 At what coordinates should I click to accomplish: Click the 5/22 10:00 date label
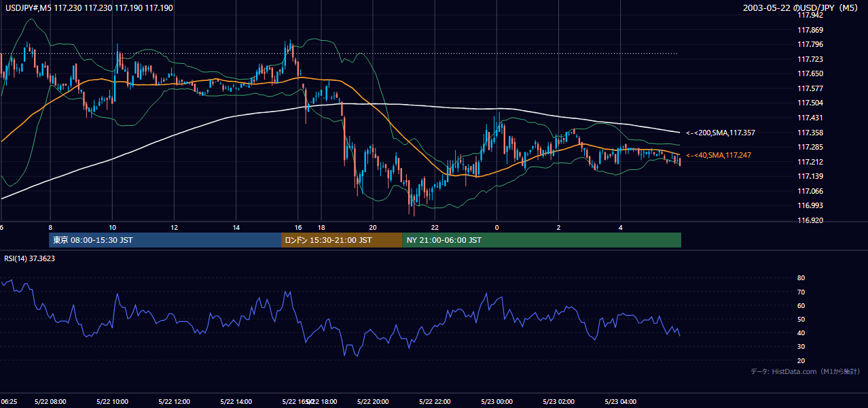click(111, 402)
